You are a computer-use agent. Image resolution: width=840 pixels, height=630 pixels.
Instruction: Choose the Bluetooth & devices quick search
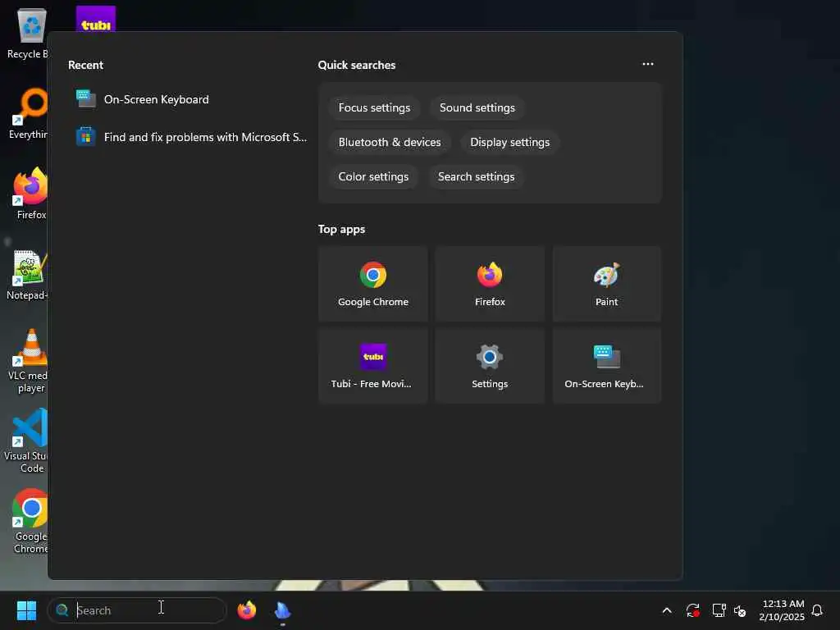(390, 142)
